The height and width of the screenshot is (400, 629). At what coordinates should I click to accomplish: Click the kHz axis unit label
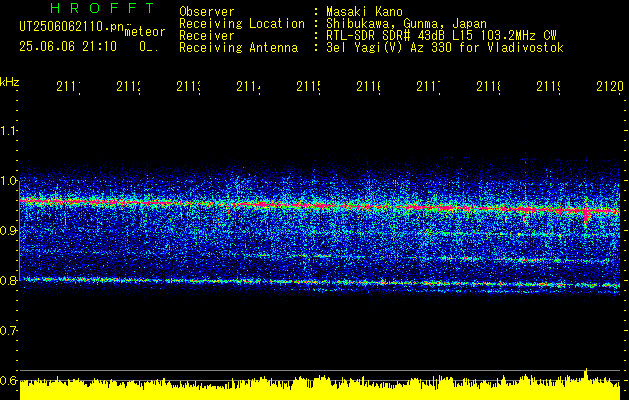pos(10,82)
